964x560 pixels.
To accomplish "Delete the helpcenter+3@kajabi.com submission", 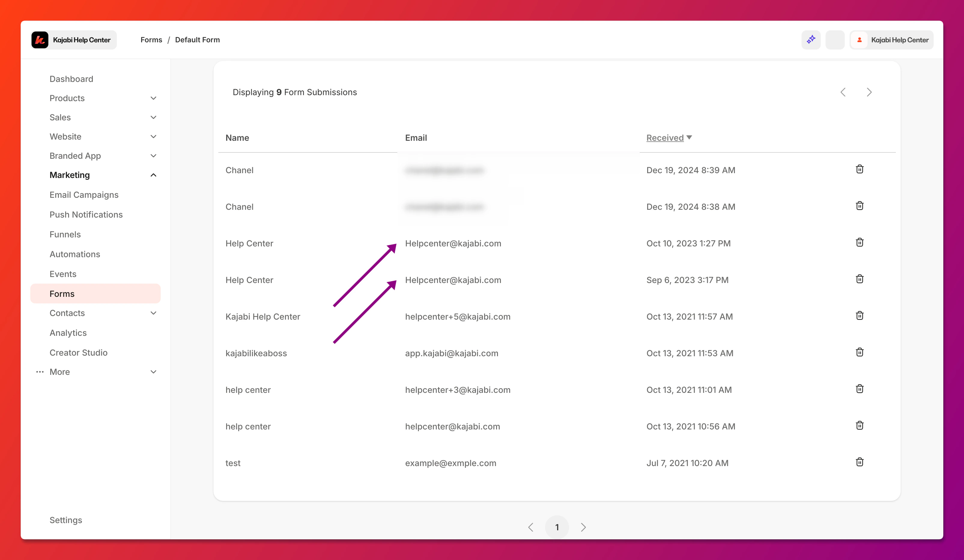I will pyautogui.click(x=859, y=389).
